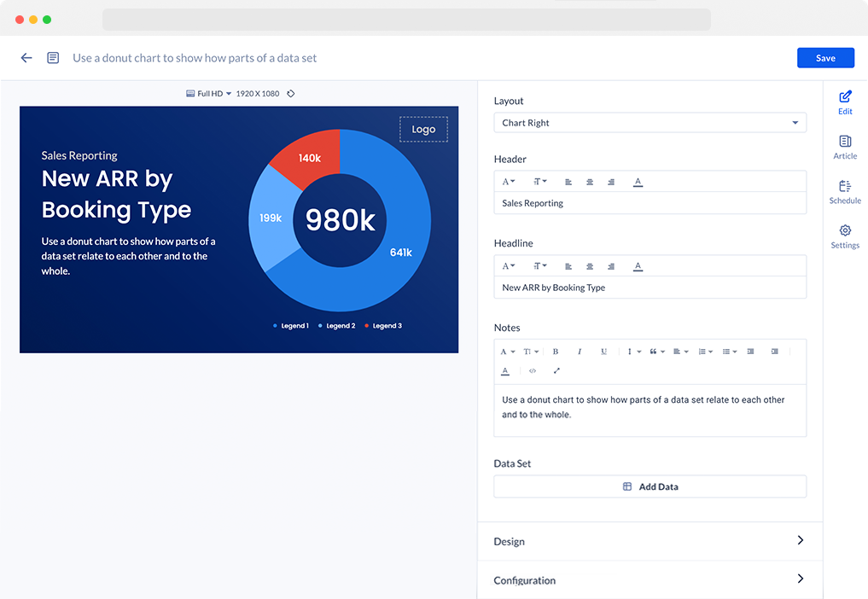Open the Full HD resolution dropdown
Viewport: 868px width, 599px height.
coord(209,94)
